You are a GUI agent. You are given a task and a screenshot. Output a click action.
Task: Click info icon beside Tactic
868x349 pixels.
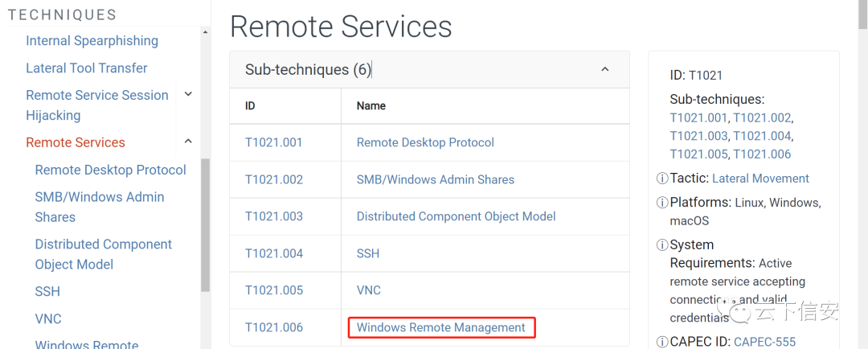coord(662,179)
